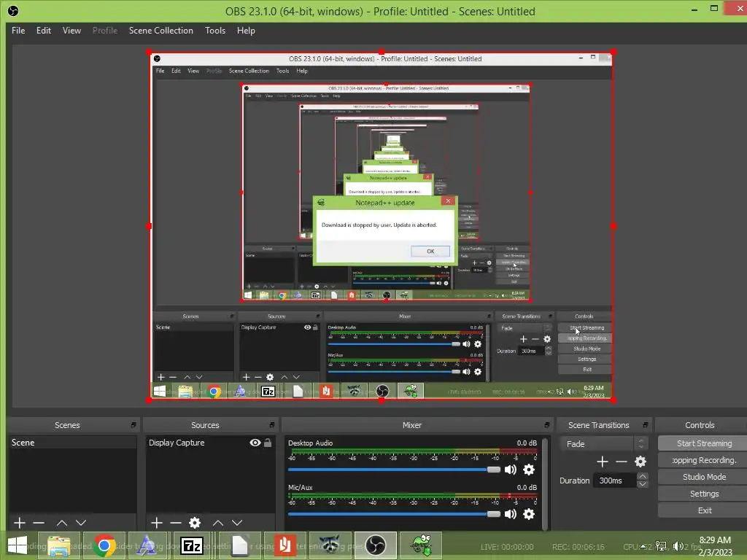Move source down in Sources panel

click(237, 523)
